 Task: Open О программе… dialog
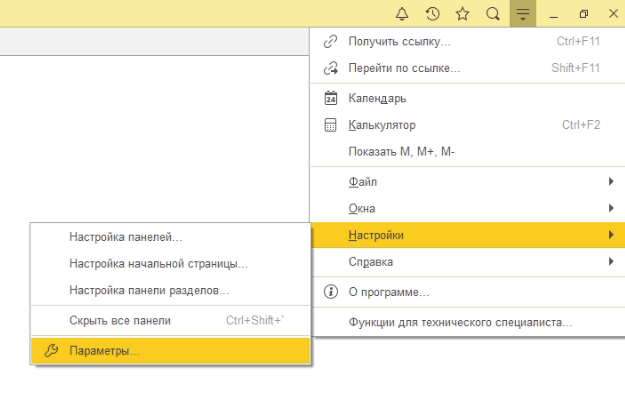[468, 292]
